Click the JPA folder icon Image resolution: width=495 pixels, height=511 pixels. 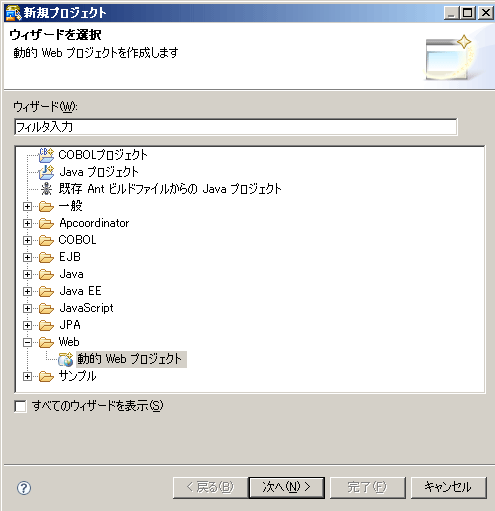coord(46,325)
